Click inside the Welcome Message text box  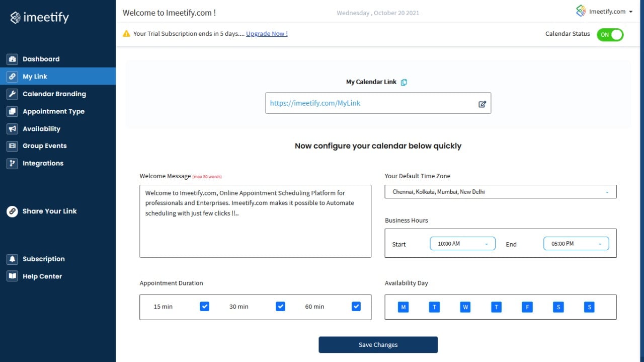pos(255,222)
